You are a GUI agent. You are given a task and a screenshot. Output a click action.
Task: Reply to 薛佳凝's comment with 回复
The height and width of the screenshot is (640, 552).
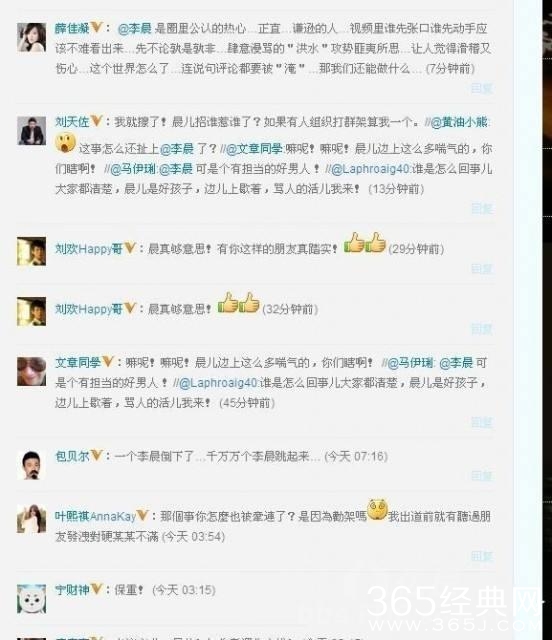point(481,89)
